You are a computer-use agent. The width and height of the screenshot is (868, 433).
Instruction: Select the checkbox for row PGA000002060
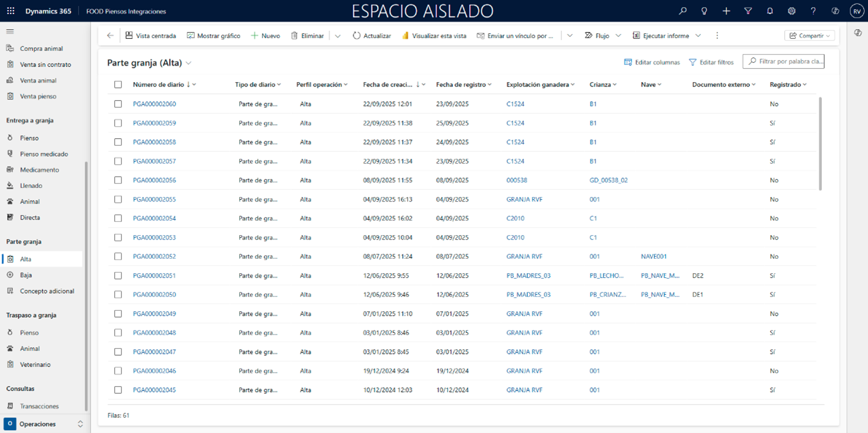coord(118,104)
